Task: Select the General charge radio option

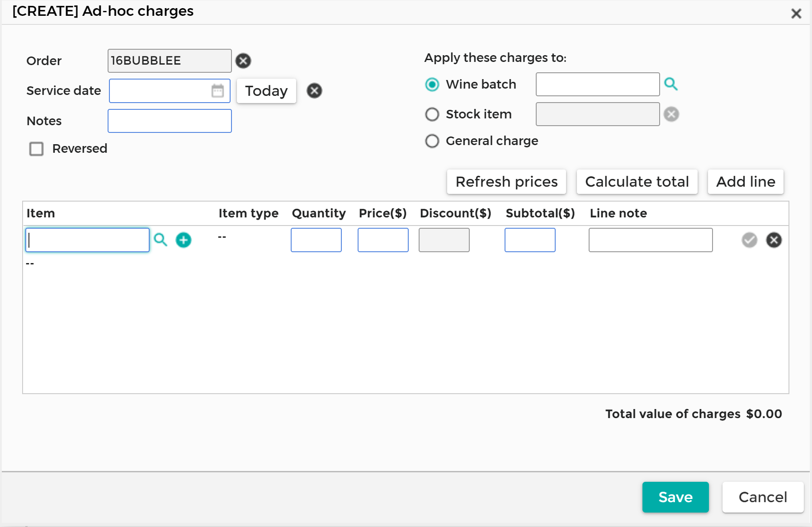Action: [432, 141]
